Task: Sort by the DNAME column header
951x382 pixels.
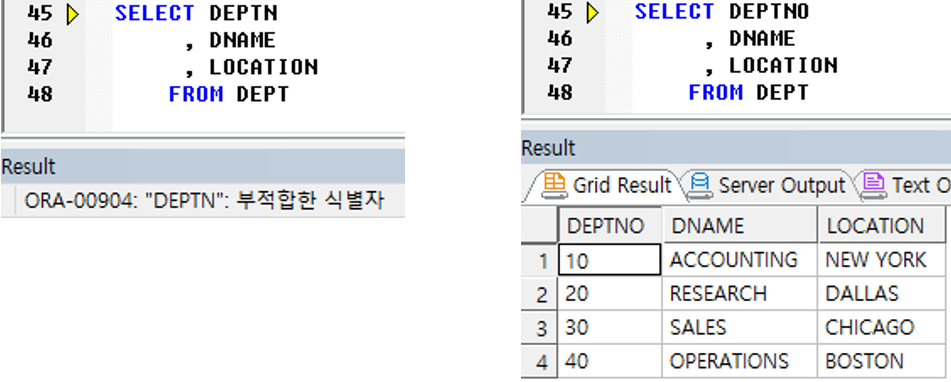Action: [x=740, y=226]
